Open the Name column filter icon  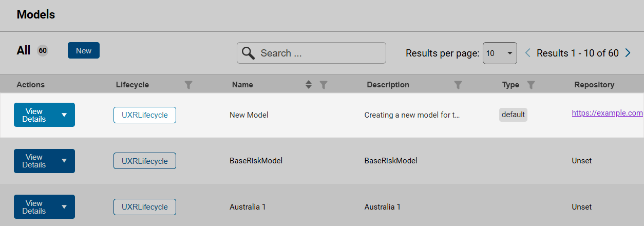pos(324,85)
